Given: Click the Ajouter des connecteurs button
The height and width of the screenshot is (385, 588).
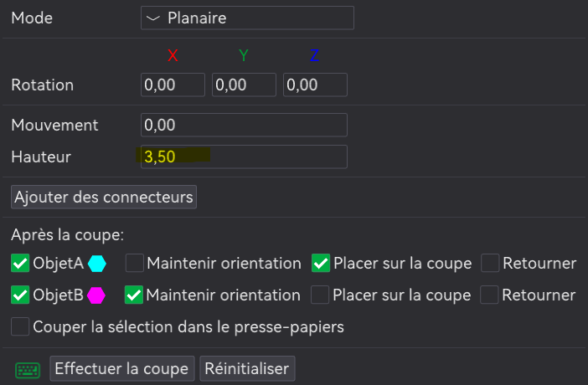Looking at the screenshot, I should (104, 197).
